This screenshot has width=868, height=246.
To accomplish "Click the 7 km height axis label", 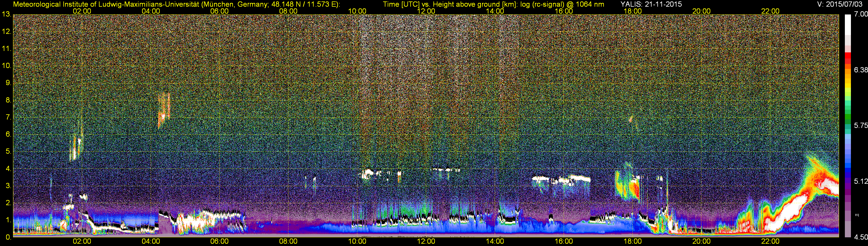I will 9,117.
